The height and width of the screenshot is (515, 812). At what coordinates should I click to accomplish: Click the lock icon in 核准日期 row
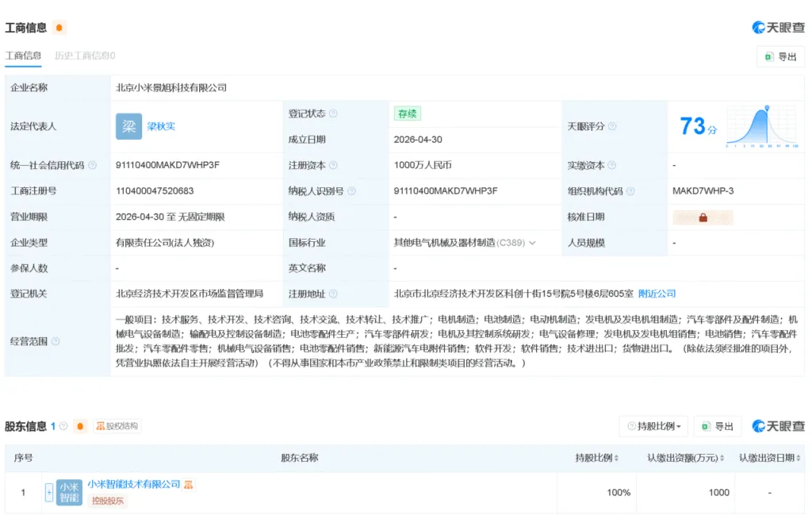(x=703, y=217)
